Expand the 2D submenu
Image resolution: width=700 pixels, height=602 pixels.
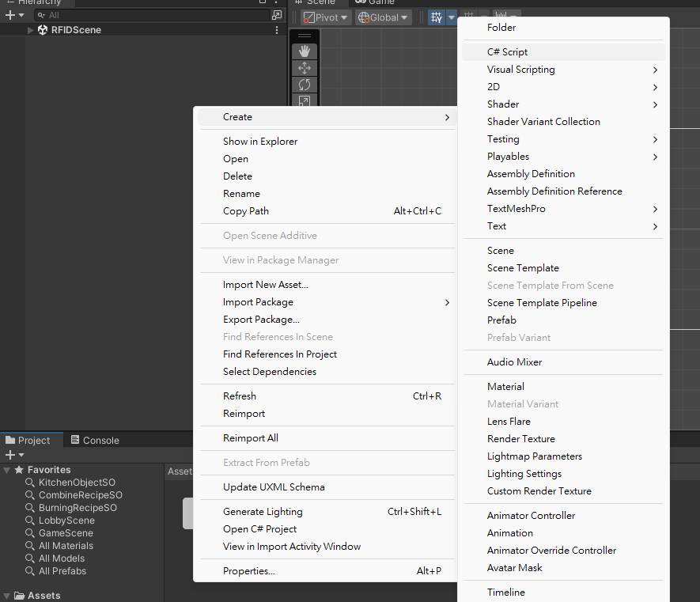coord(563,87)
